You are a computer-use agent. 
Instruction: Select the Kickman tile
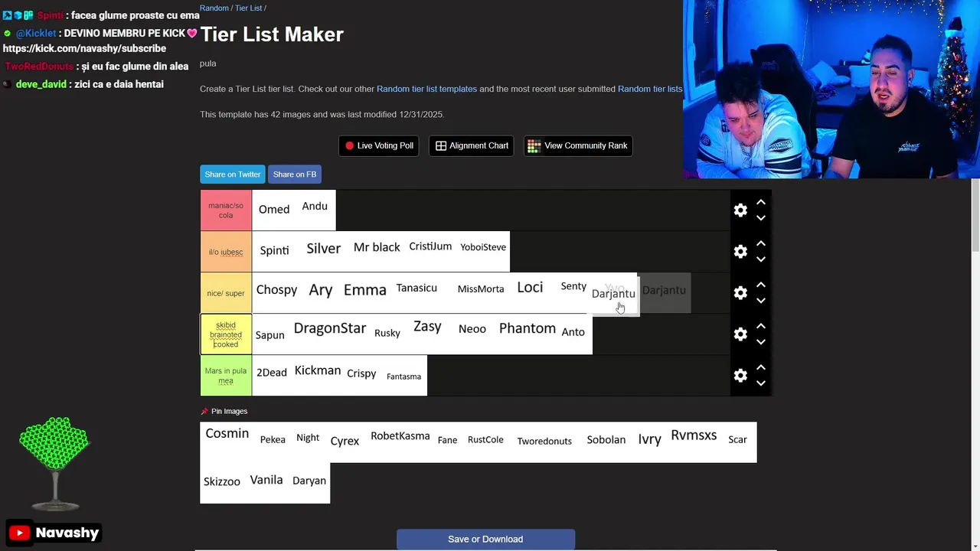(x=318, y=375)
